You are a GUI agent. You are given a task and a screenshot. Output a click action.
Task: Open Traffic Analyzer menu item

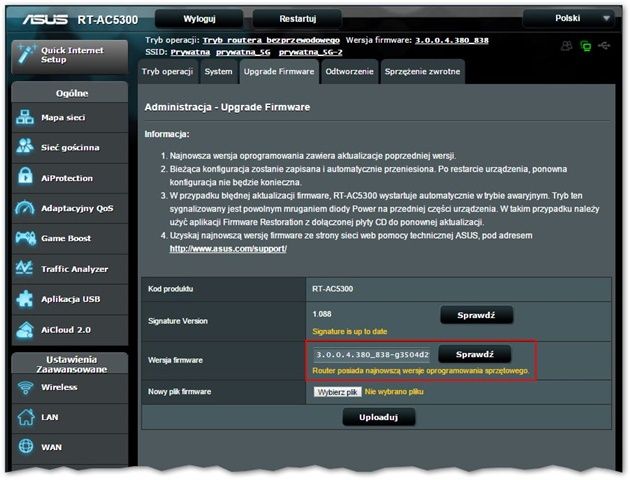pyautogui.click(x=70, y=269)
